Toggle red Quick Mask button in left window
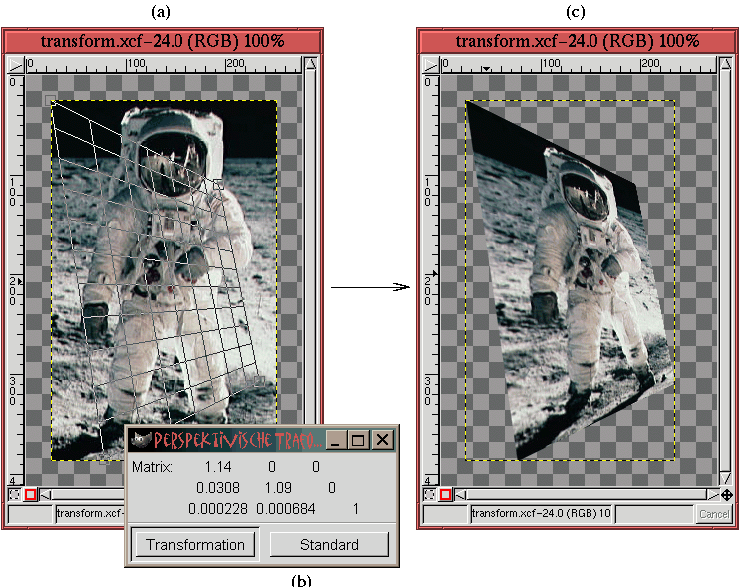The height and width of the screenshot is (587, 739). pyautogui.click(x=31, y=494)
